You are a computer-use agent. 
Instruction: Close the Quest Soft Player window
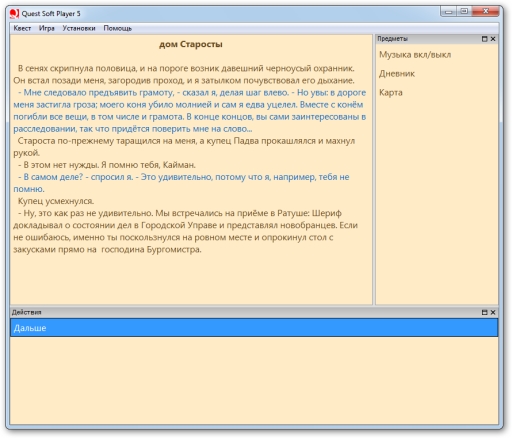pos(485,12)
